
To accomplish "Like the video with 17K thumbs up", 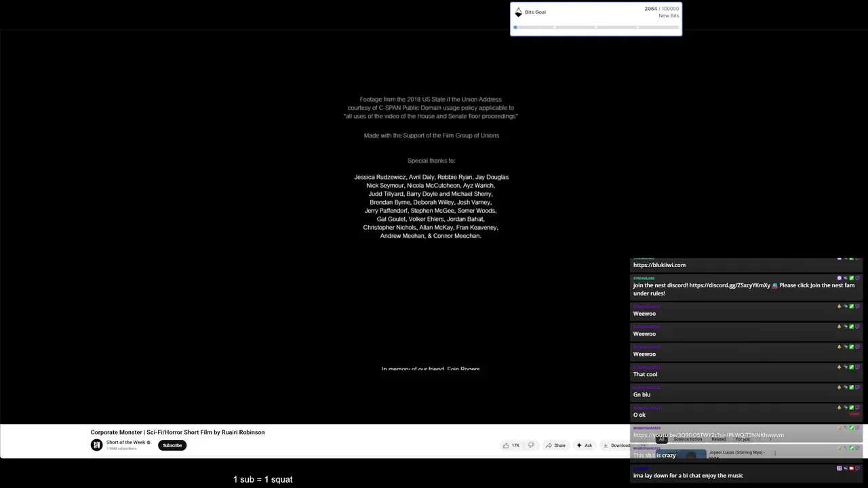I will pyautogui.click(x=511, y=445).
